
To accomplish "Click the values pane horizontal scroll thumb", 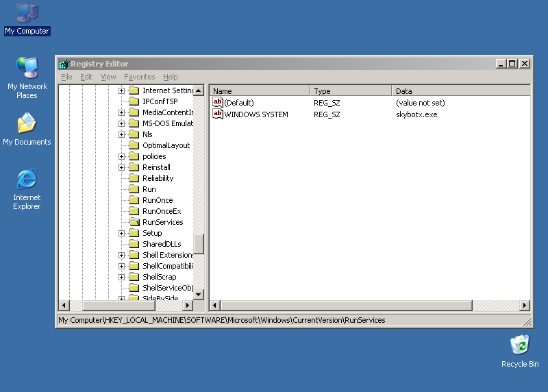I will [347, 305].
